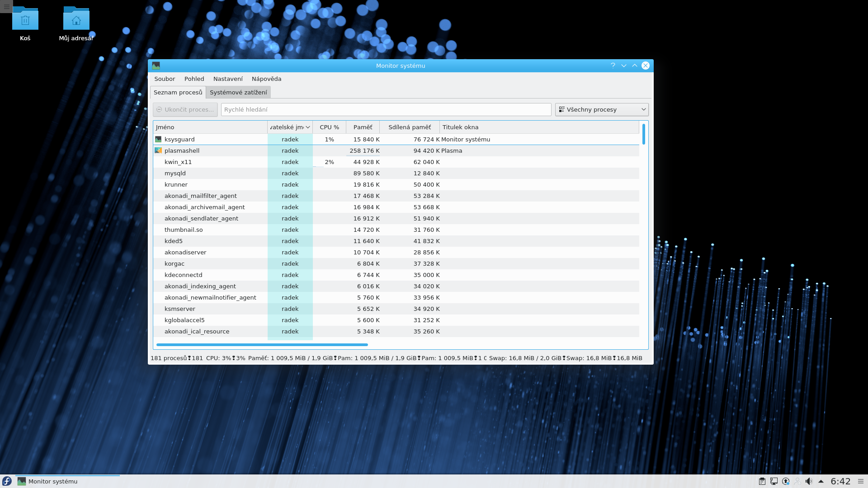Open the Všechny procesy filter dropdown

(602, 109)
